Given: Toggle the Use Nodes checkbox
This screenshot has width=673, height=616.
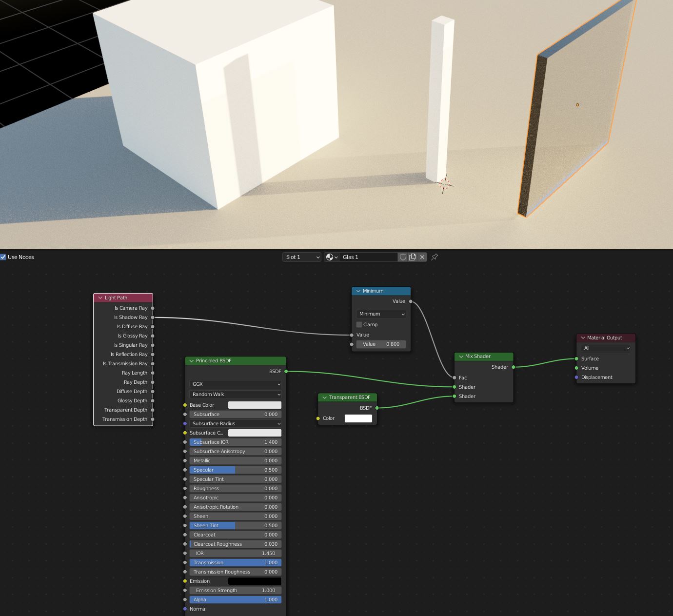Looking at the screenshot, I should pyautogui.click(x=3, y=257).
